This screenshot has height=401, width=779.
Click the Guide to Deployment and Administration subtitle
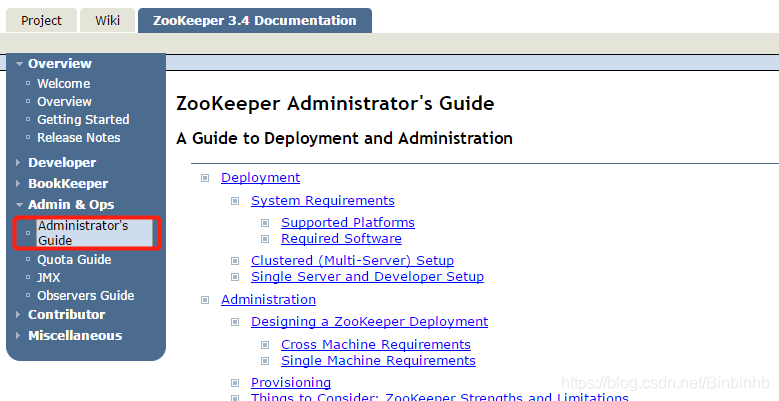(344, 138)
